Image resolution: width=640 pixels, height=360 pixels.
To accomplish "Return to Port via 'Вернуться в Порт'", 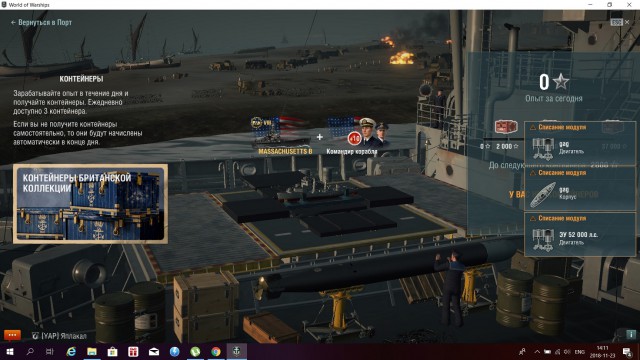I will coord(41,22).
